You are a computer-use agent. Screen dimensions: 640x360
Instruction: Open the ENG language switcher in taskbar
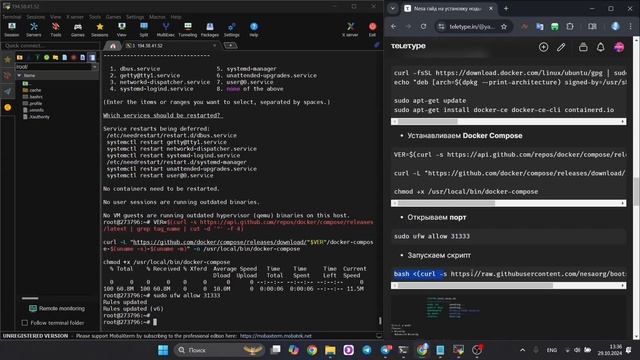552,350
